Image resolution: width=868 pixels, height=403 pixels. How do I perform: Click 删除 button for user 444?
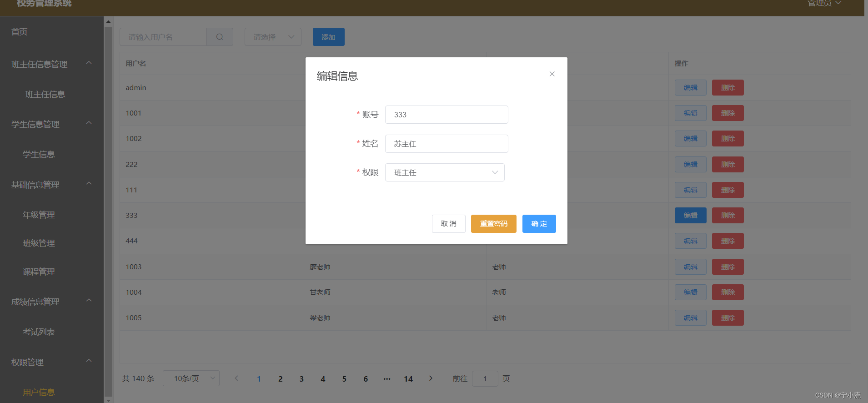728,241
